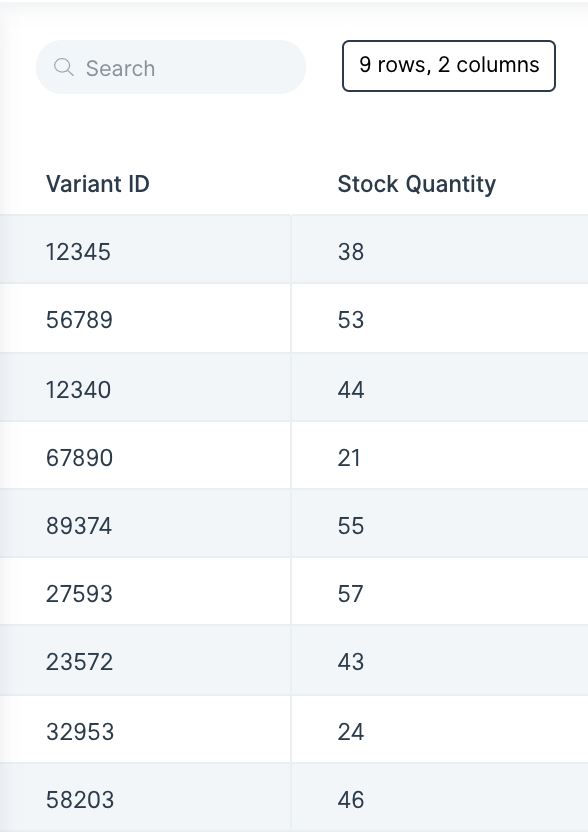Viewport: 588px width, 832px height.
Task: Click stock quantity value 46
Action: (x=351, y=800)
